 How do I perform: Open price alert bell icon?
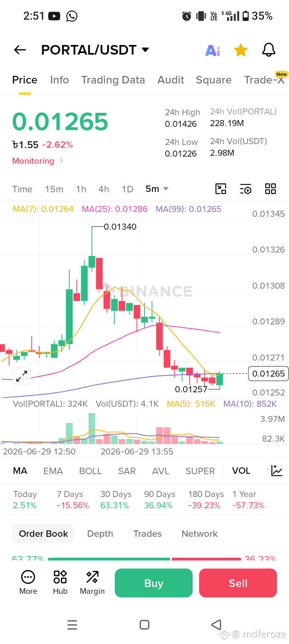click(x=269, y=50)
